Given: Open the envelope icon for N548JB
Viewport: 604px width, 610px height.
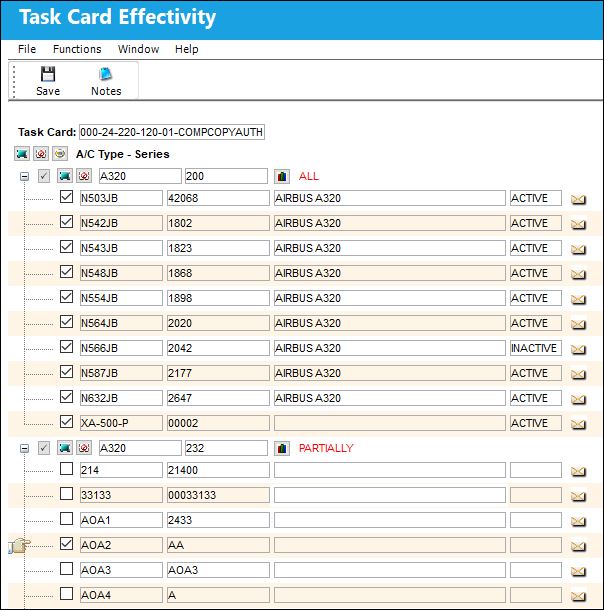Looking at the screenshot, I should point(578,275).
